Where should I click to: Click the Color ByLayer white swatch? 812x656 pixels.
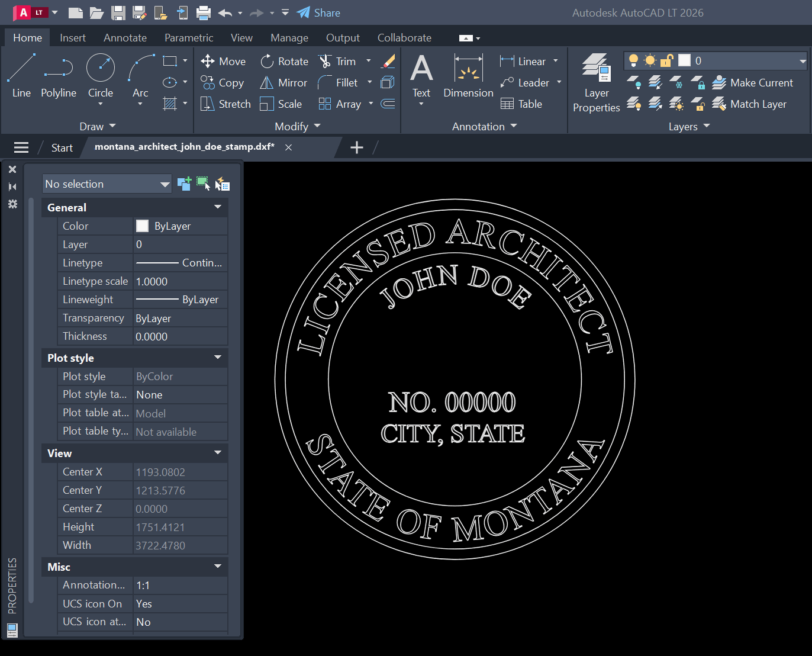tap(143, 226)
